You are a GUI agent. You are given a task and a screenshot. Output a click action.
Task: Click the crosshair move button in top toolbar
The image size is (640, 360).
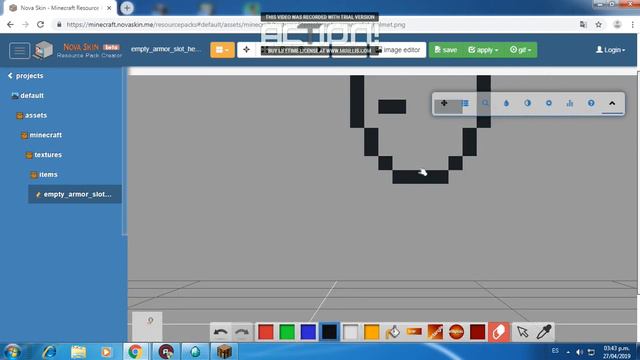(x=247, y=50)
